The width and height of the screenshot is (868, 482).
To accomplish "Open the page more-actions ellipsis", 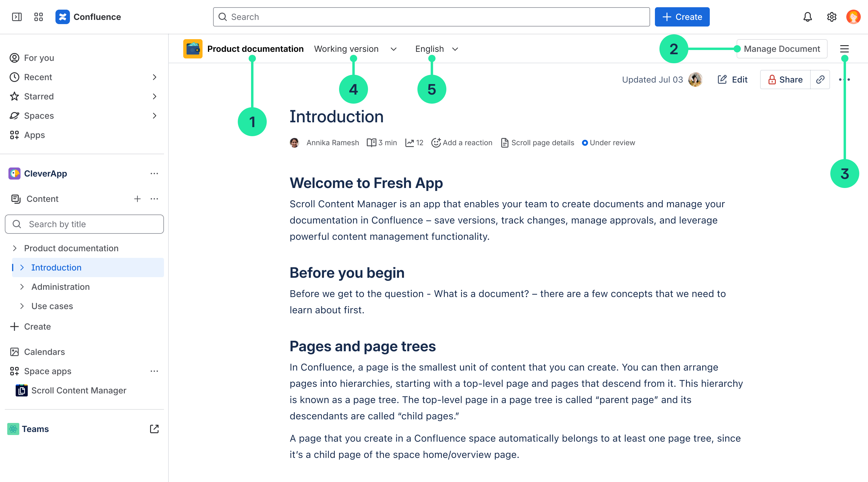I will pos(844,80).
